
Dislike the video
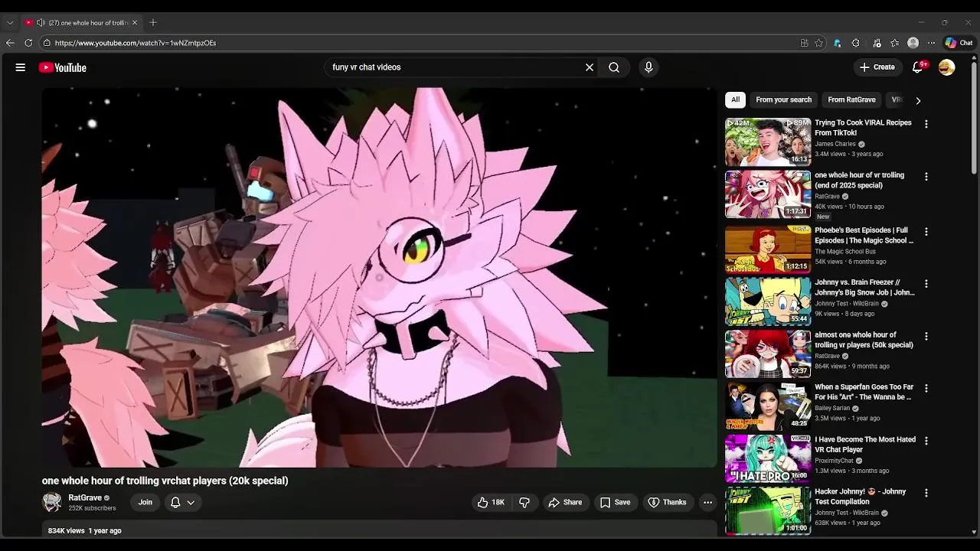tap(524, 502)
